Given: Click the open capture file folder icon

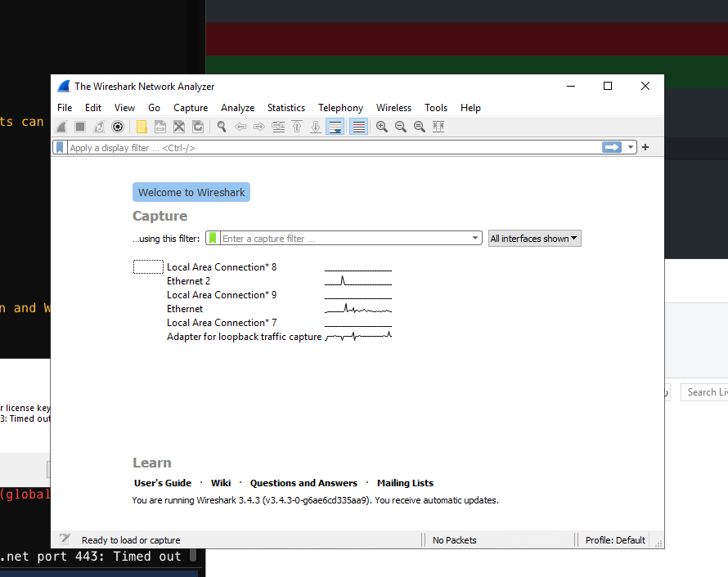Looking at the screenshot, I should pos(142,127).
